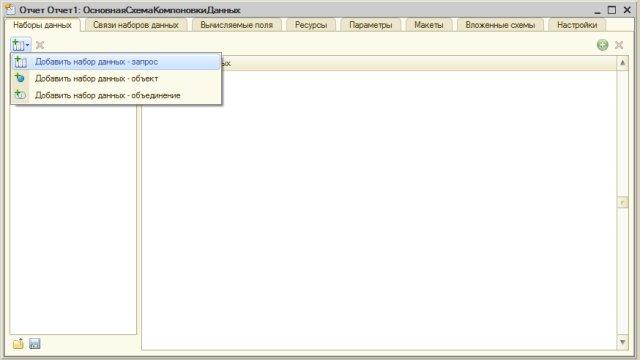The width and height of the screenshot is (640, 360).
Task: Switch to Связи наборов данных tab
Action: (x=136, y=25)
